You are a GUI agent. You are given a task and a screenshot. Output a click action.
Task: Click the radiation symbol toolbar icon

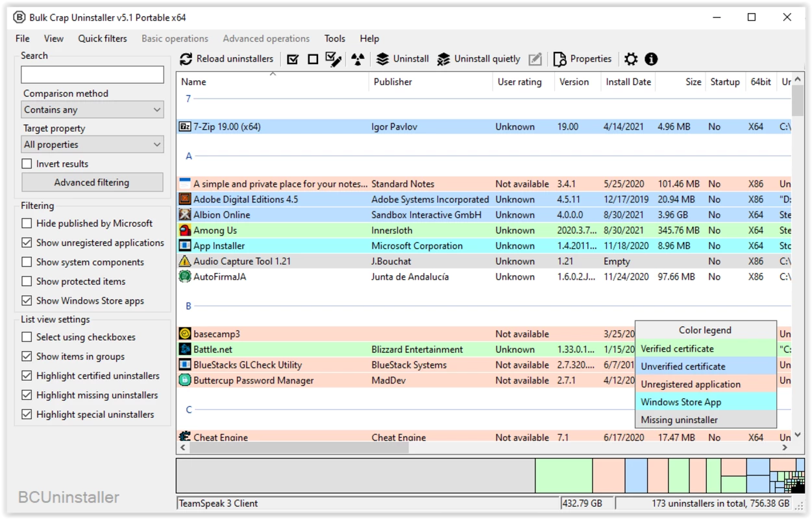pos(358,59)
